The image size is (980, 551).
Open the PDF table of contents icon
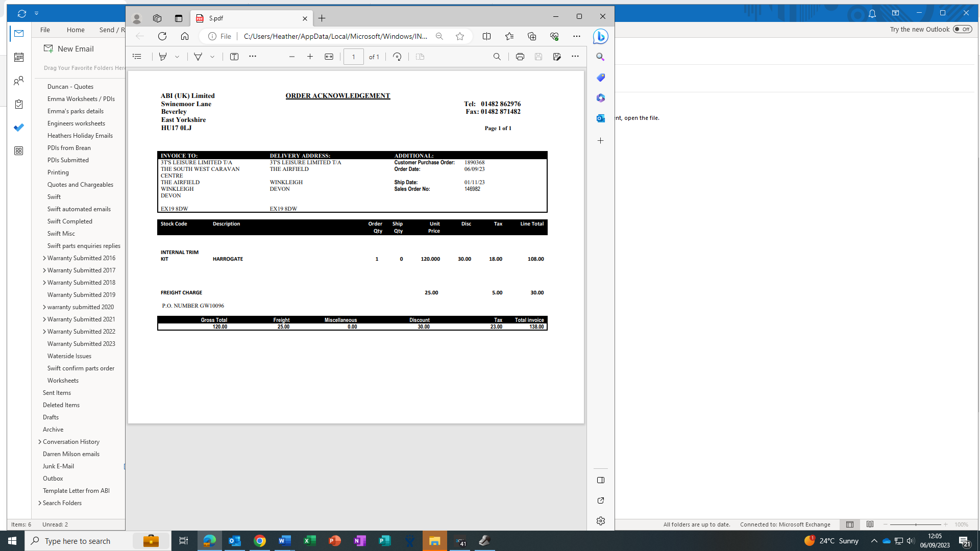137,57
